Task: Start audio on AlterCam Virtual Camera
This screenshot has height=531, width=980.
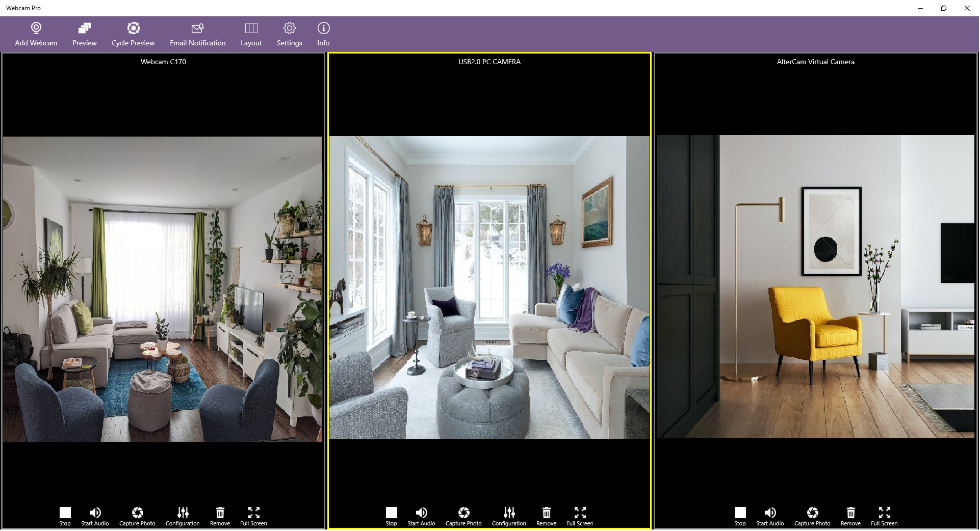Action: pyautogui.click(x=770, y=514)
